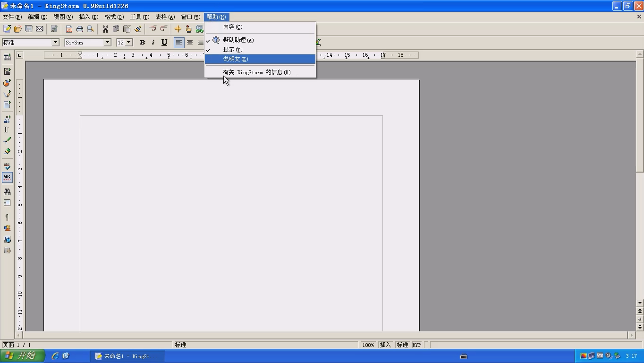Expand the 标准 paragraph style dropdown
The height and width of the screenshot is (363, 644).
[x=55, y=43]
